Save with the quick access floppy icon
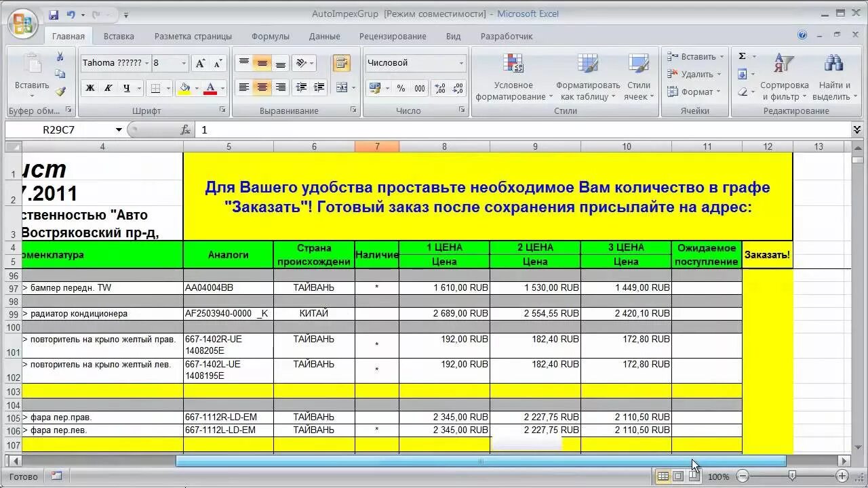868x488 pixels. coord(54,14)
